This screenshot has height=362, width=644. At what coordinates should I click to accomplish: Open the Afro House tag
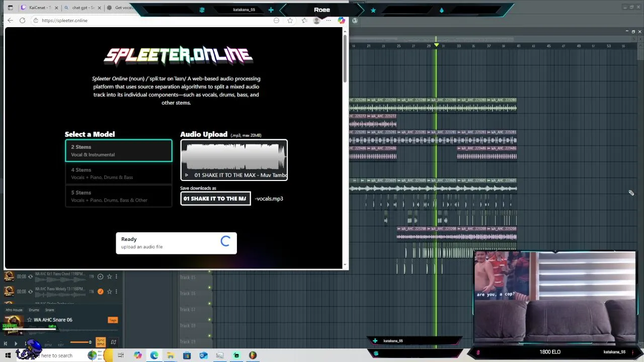14,310
